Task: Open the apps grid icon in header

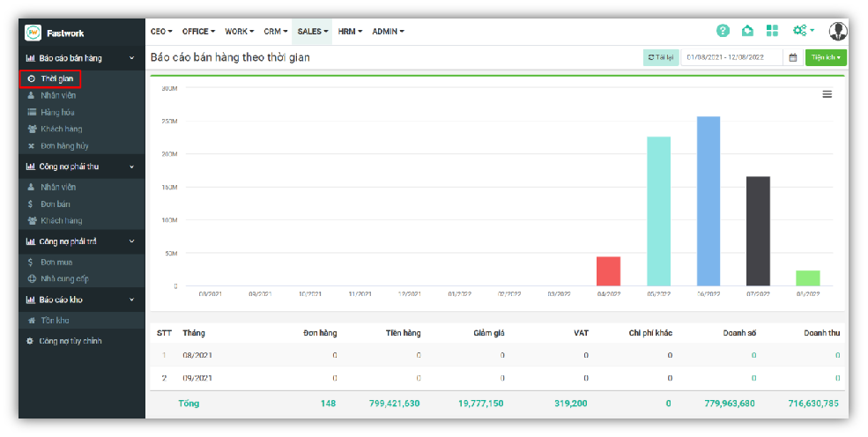Action: point(772,31)
